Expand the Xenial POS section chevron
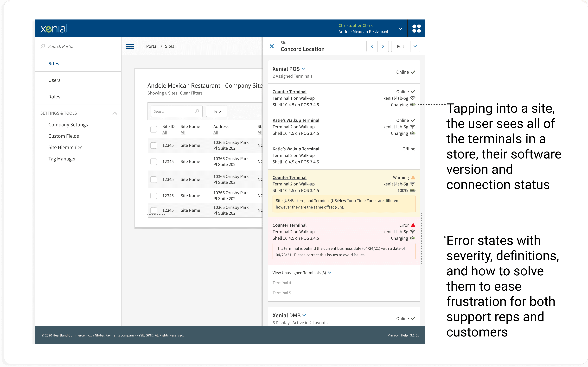Screen dimensions: 588x367 [x=303, y=69]
